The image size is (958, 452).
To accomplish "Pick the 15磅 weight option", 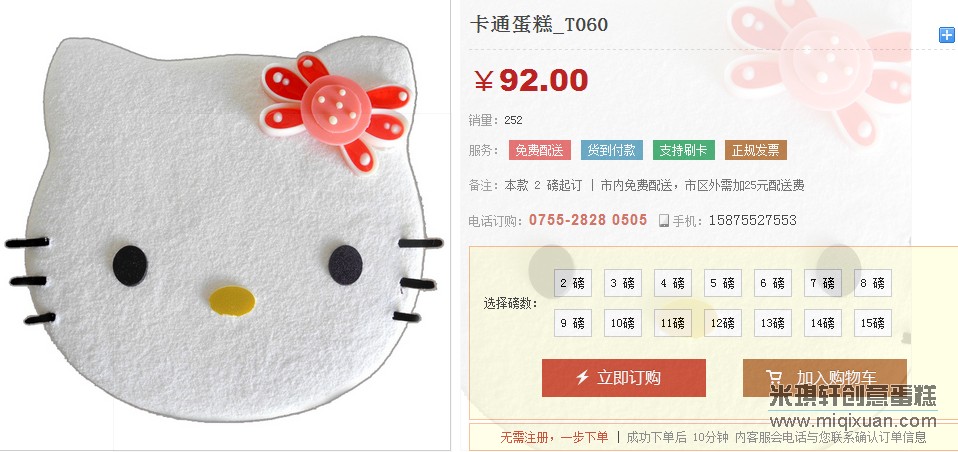I will point(872,323).
